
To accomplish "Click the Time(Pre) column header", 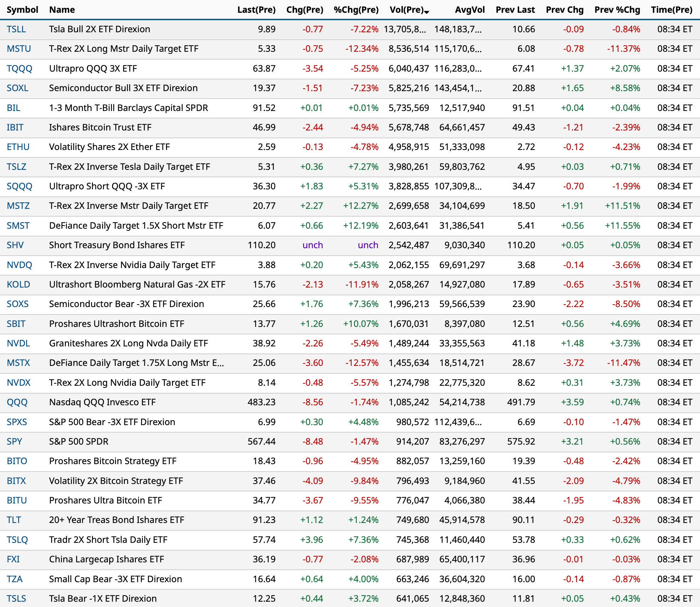I will (671, 10).
